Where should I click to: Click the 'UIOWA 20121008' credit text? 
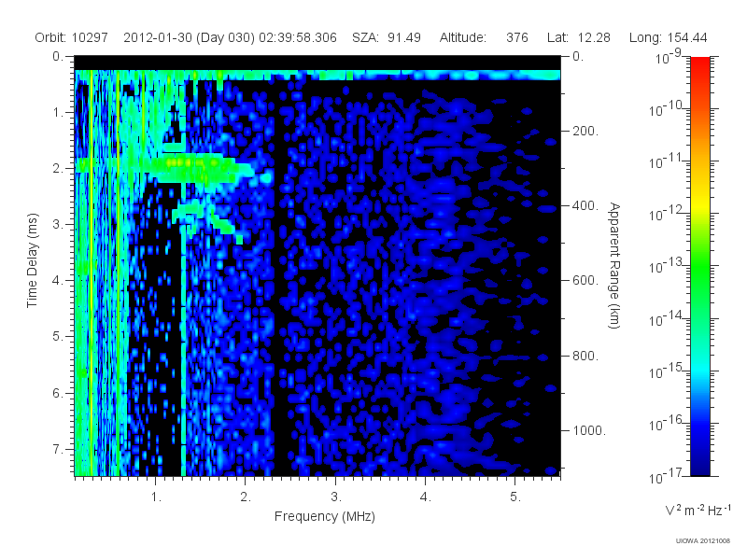point(703,540)
